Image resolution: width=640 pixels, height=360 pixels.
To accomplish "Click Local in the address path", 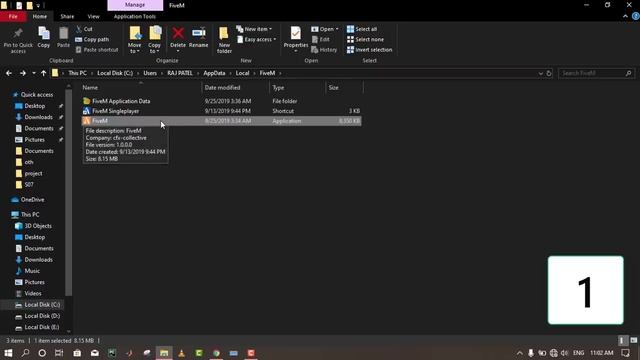I will pyautogui.click(x=242, y=73).
